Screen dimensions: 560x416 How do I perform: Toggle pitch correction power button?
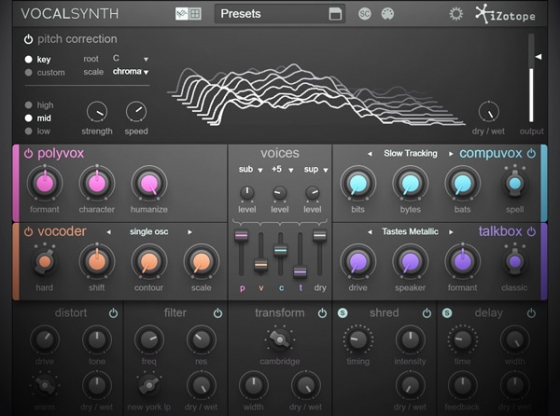[28, 39]
